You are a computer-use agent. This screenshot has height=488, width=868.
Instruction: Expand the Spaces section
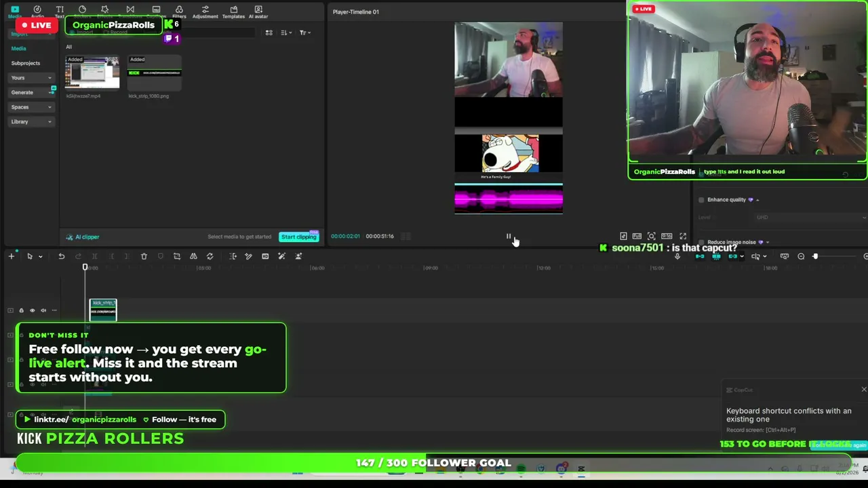(x=31, y=107)
